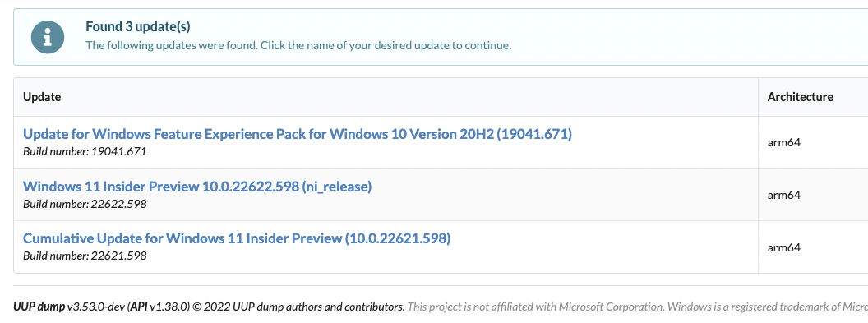Select the Found 3 update(s) heading
Viewport: 868px width, 323px height.
(x=138, y=26)
